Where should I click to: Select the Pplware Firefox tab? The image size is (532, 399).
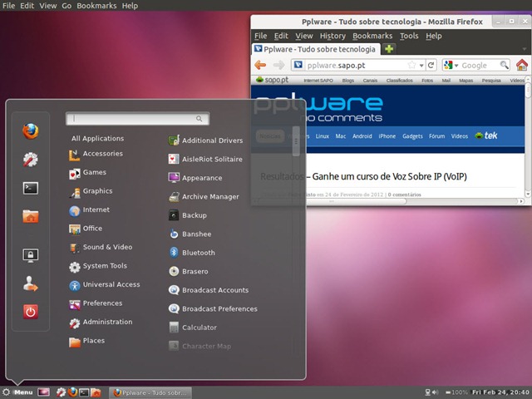[x=316, y=49]
